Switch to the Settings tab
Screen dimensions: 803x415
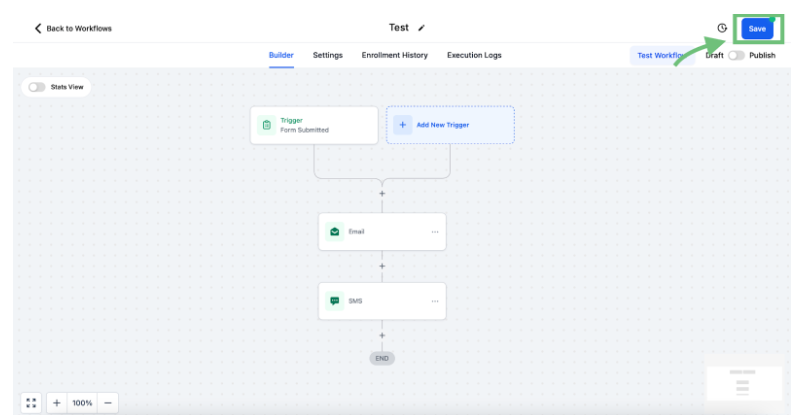coord(328,55)
